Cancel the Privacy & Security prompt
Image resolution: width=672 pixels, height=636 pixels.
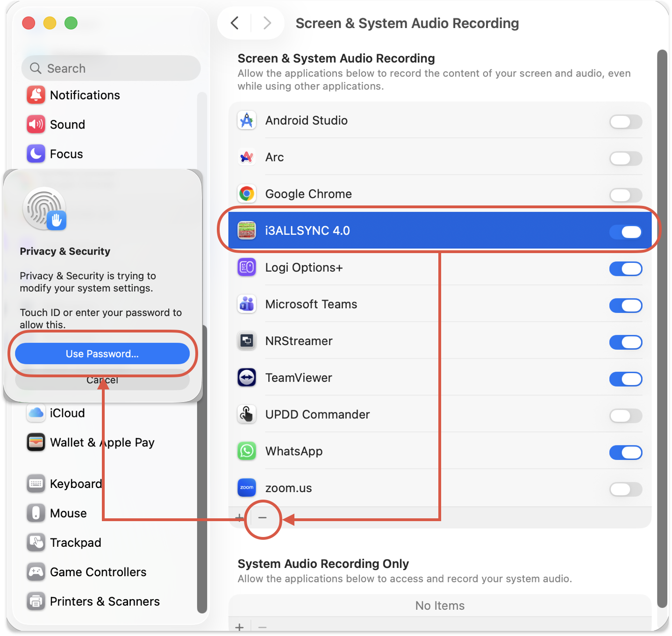tap(102, 380)
